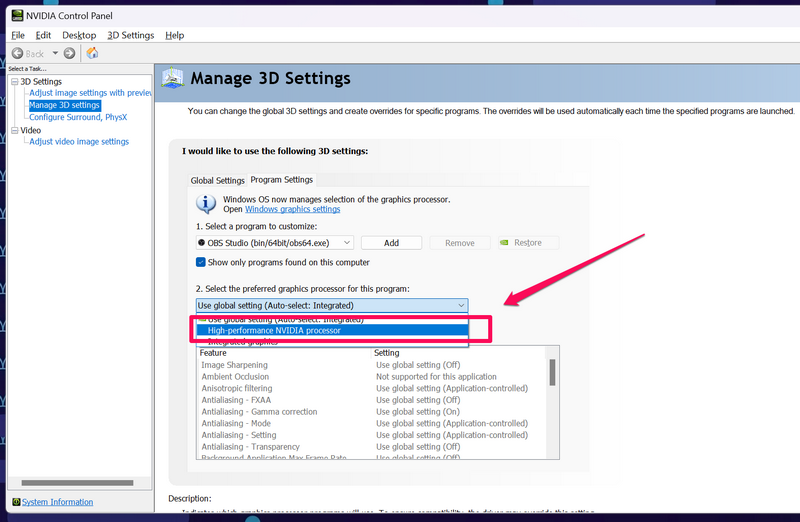Choose High-performance NVIDIA processor option
This screenshot has height=522, width=800.
pos(332,331)
